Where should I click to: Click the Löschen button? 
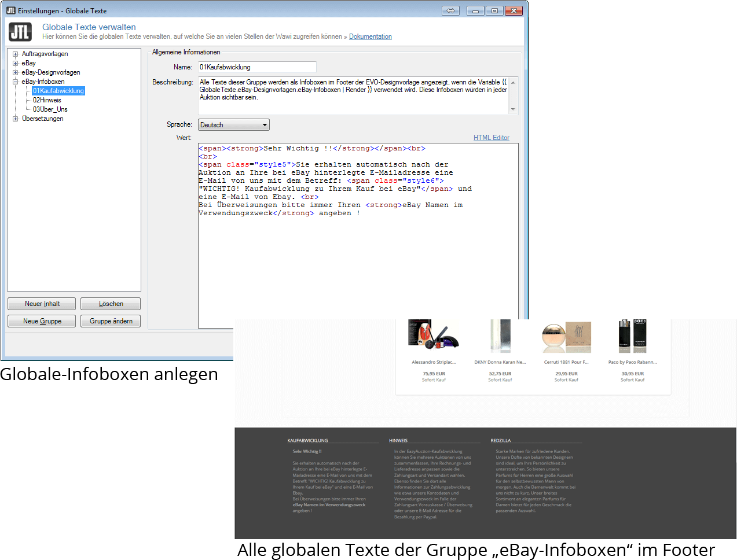click(x=111, y=304)
